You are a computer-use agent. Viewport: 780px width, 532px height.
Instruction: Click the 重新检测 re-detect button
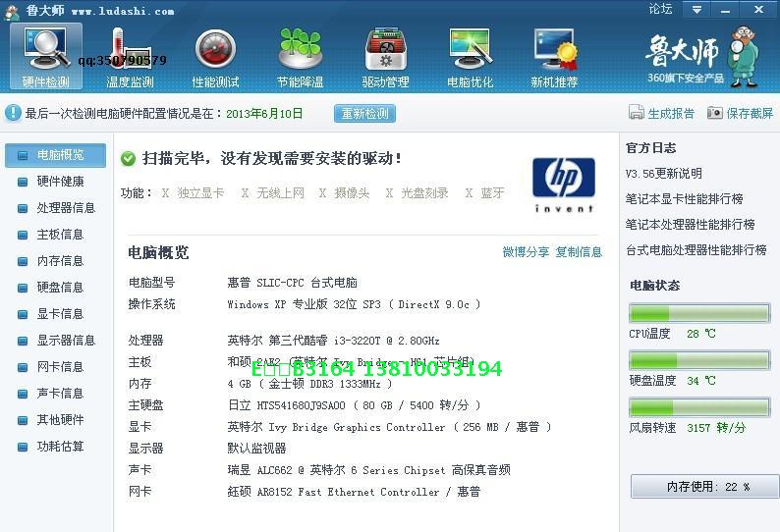364,114
